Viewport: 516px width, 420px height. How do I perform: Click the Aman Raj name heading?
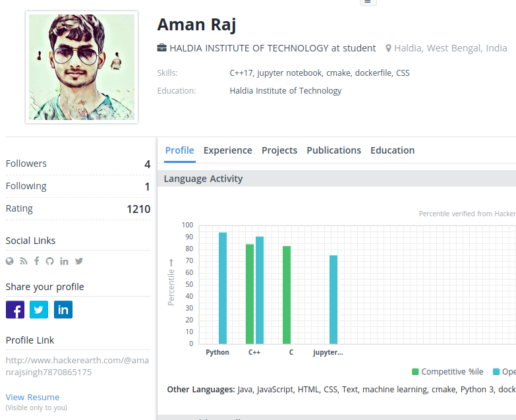[196, 24]
